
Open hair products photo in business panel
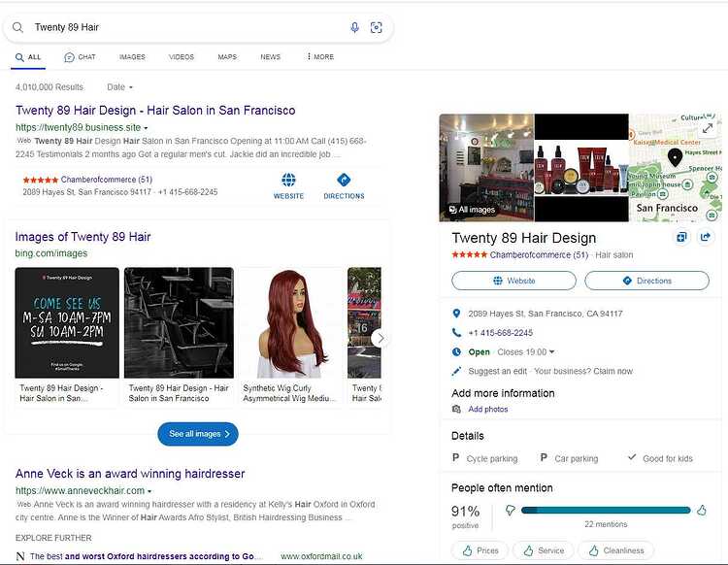point(581,168)
